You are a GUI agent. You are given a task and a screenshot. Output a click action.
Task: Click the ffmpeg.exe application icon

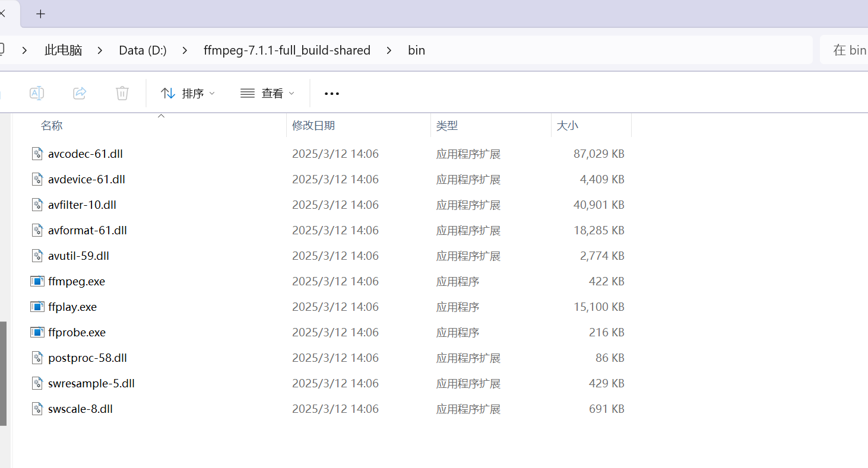pos(37,281)
